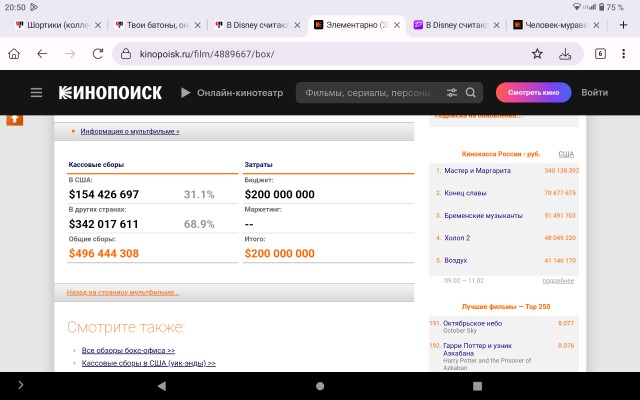Open Информация о мультфильме link
Image resolution: width=640 pixels, height=400 pixels.
(130, 131)
